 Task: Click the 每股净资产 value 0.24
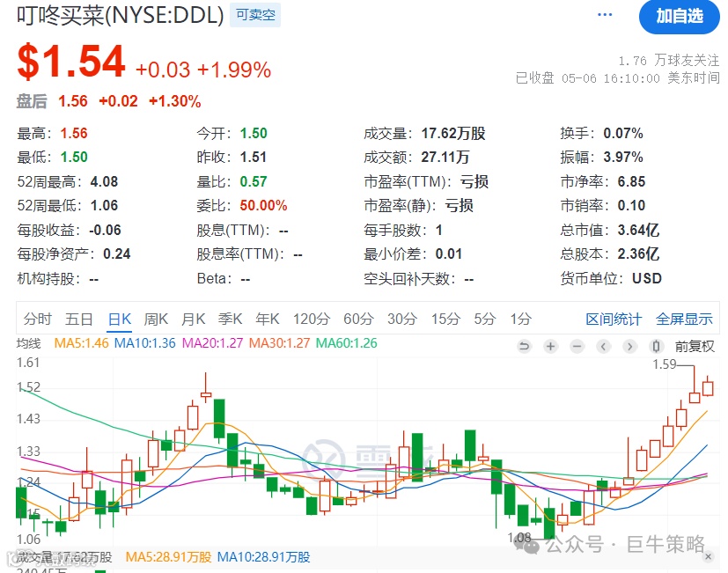[116, 253]
